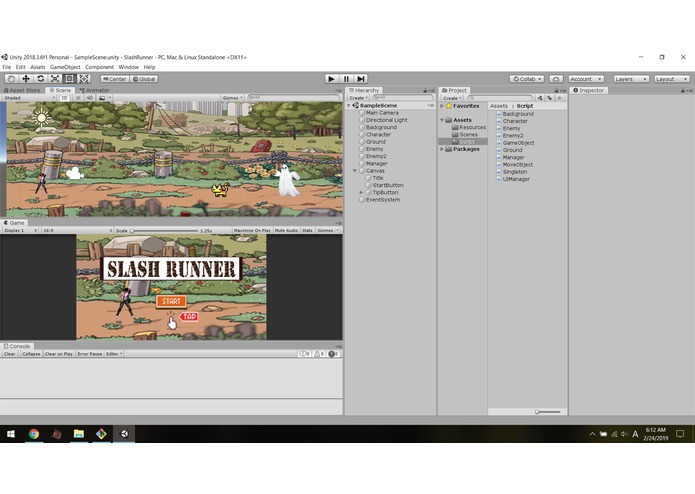
Task: Select the combined Transform tool
Action: [84, 79]
